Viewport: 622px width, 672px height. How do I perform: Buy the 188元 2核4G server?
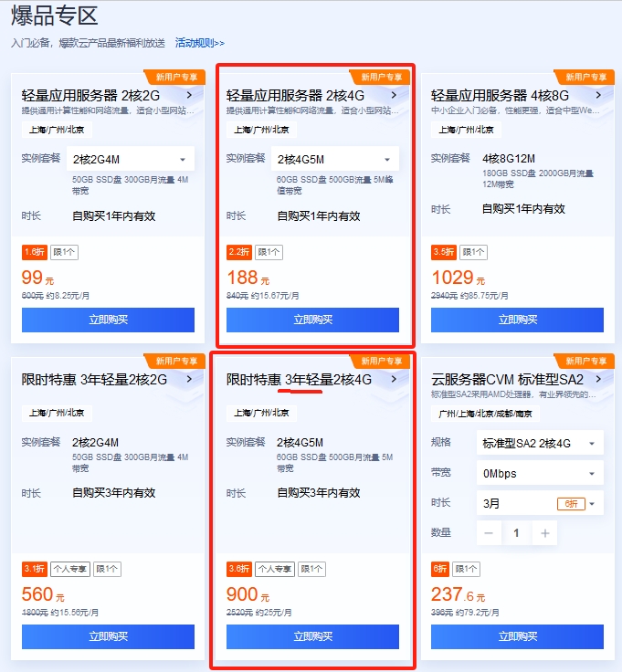[x=312, y=320]
